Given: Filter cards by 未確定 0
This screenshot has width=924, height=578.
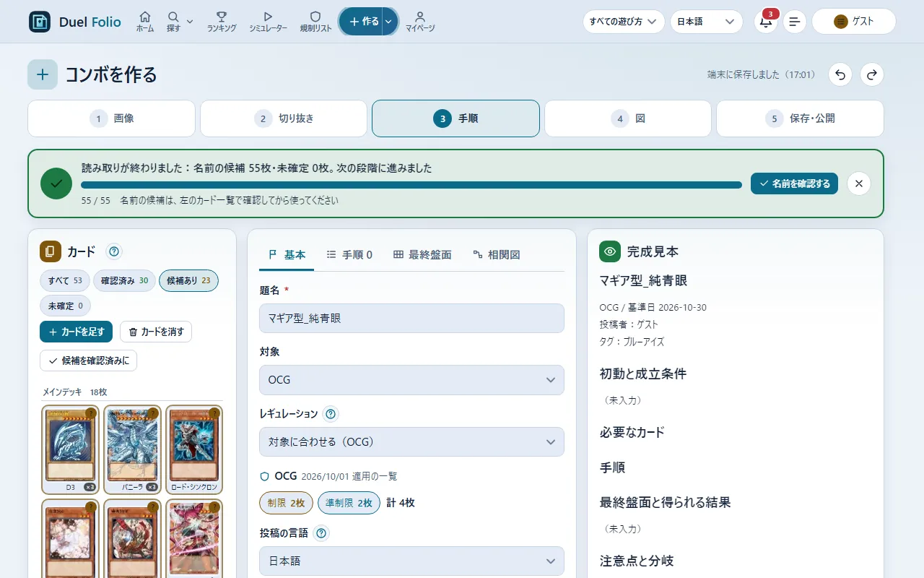Looking at the screenshot, I should click(x=65, y=306).
